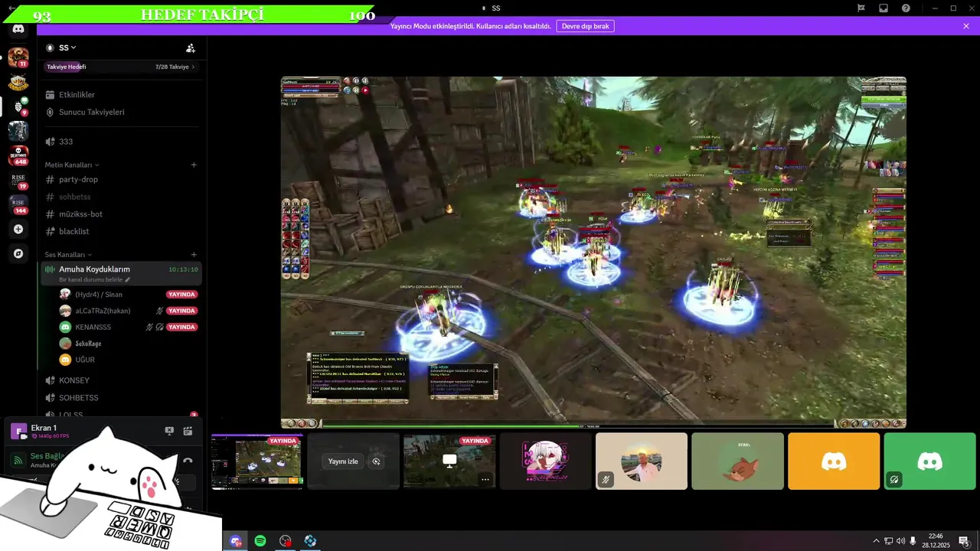This screenshot has width=980, height=551.
Task: Close the streamer mode purple banner
Action: pyautogui.click(x=966, y=26)
